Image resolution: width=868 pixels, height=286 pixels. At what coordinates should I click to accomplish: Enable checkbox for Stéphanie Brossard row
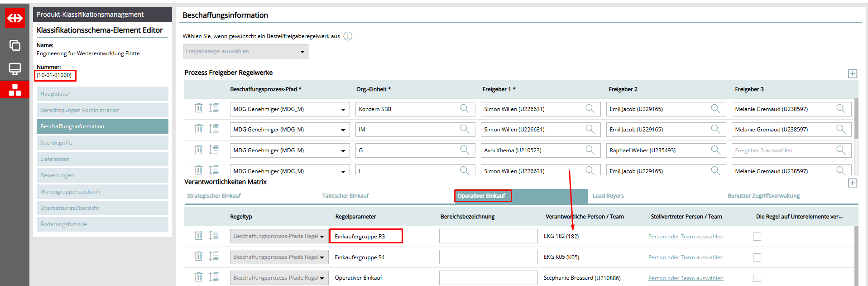[x=757, y=278]
